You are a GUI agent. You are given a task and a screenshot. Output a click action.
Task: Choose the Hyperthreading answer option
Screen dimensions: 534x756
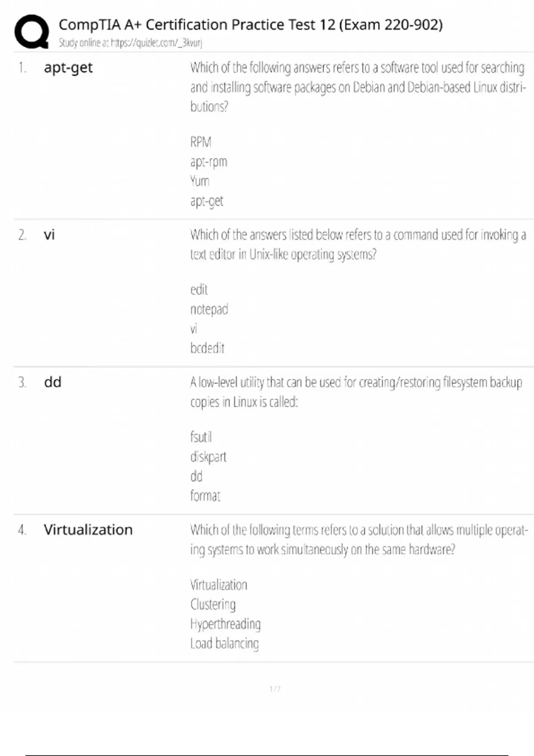click(x=225, y=623)
